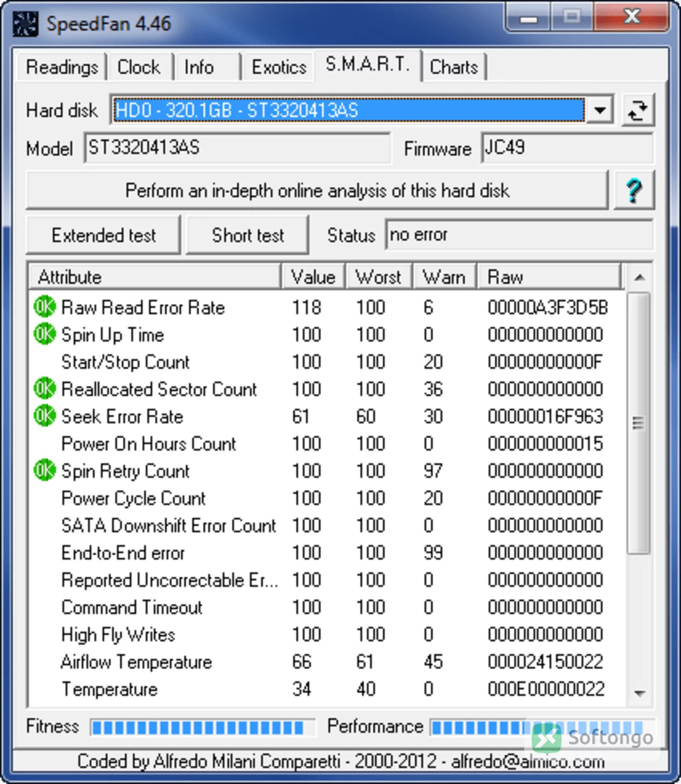Image resolution: width=681 pixels, height=784 pixels.
Task: Select the Power Cycle Count row
Action: click(327, 498)
